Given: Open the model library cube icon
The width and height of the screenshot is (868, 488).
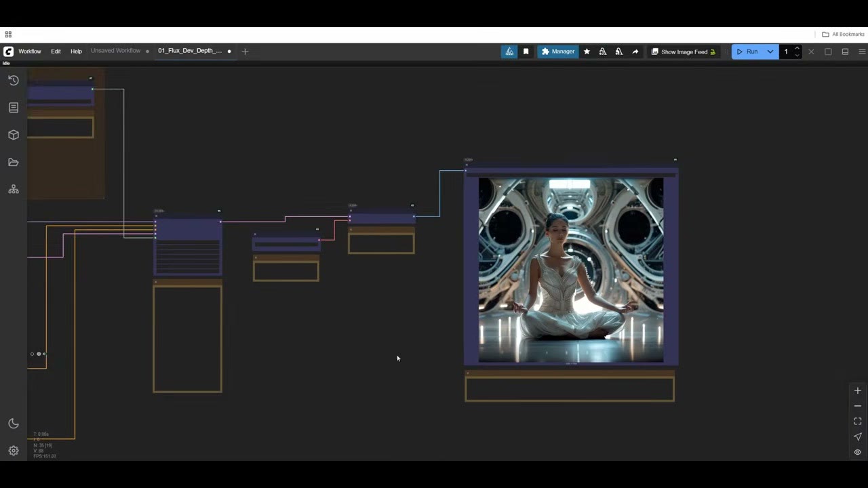Looking at the screenshot, I should click(x=14, y=135).
